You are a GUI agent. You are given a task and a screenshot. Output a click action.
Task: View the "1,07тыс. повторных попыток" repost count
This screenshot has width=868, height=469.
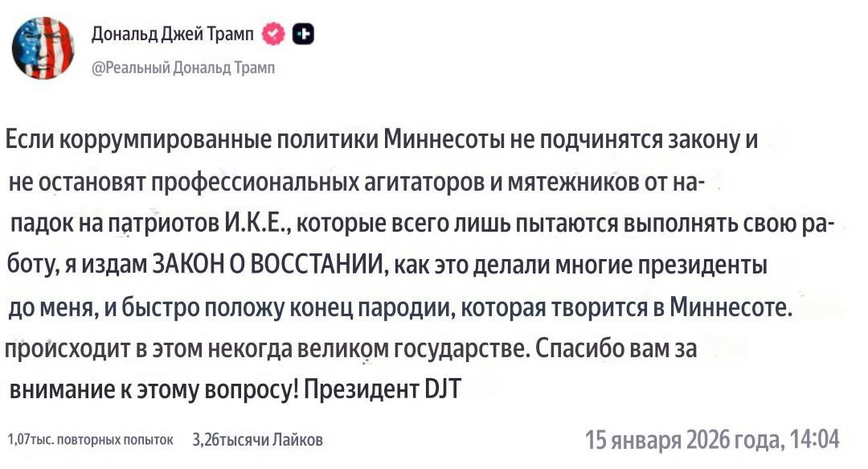point(90,439)
